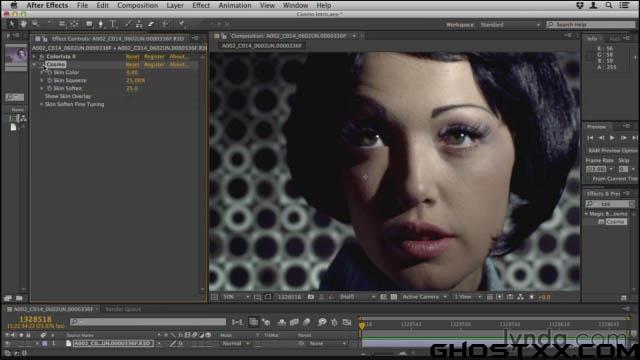The width and height of the screenshot is (640, 360).
Task: Expand Skin Soften Fine Tuning group
Action: (x=41, y=104)
